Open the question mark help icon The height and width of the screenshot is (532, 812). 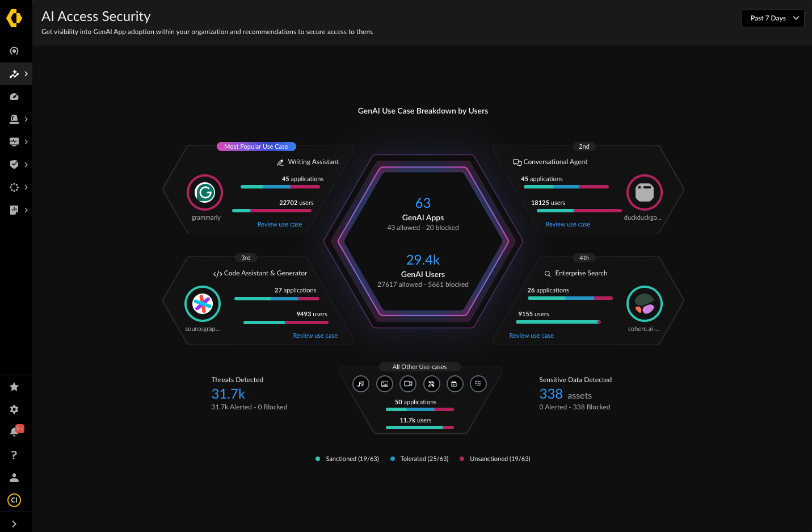[14, 455]
